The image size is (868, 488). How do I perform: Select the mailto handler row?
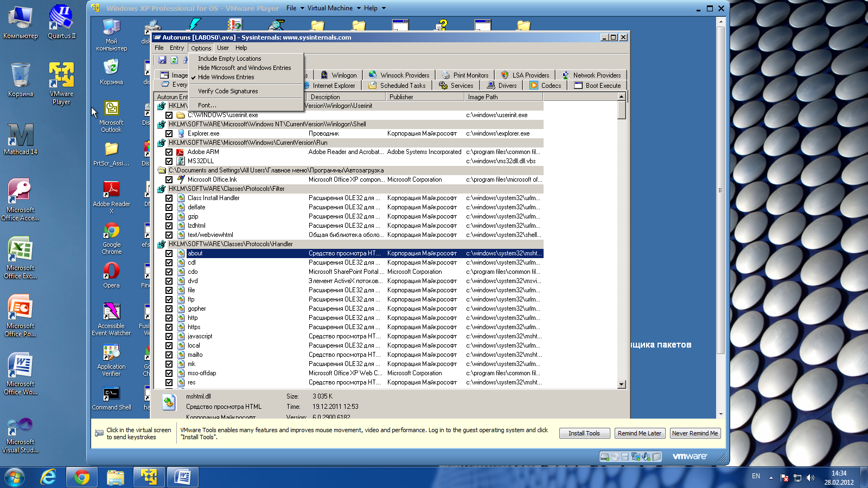(349, 355)
